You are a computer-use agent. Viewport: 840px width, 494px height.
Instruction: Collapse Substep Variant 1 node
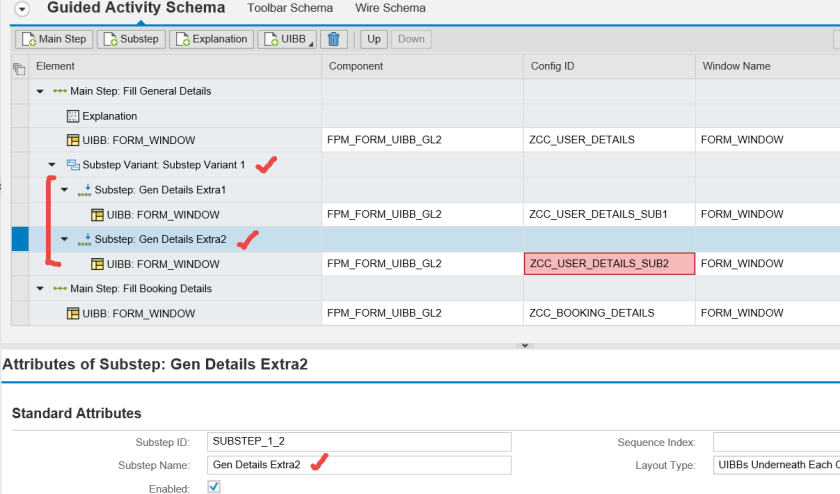click(52, 165)
